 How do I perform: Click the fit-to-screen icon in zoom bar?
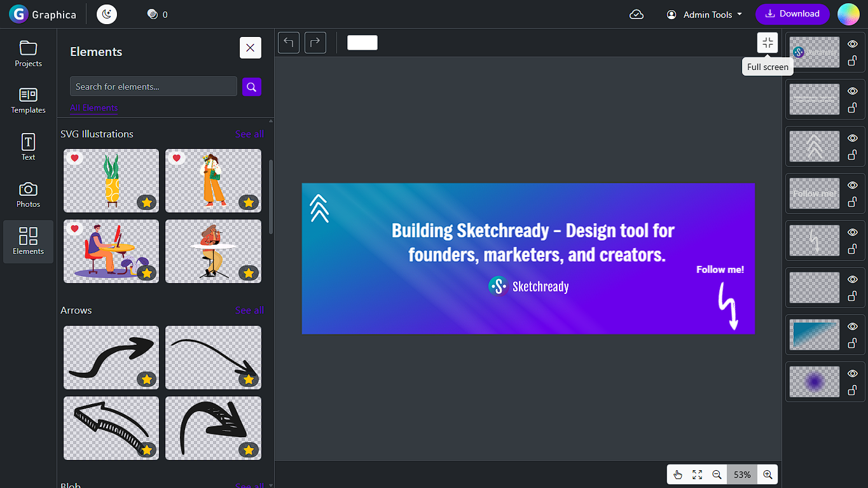[x=698, y=475]
